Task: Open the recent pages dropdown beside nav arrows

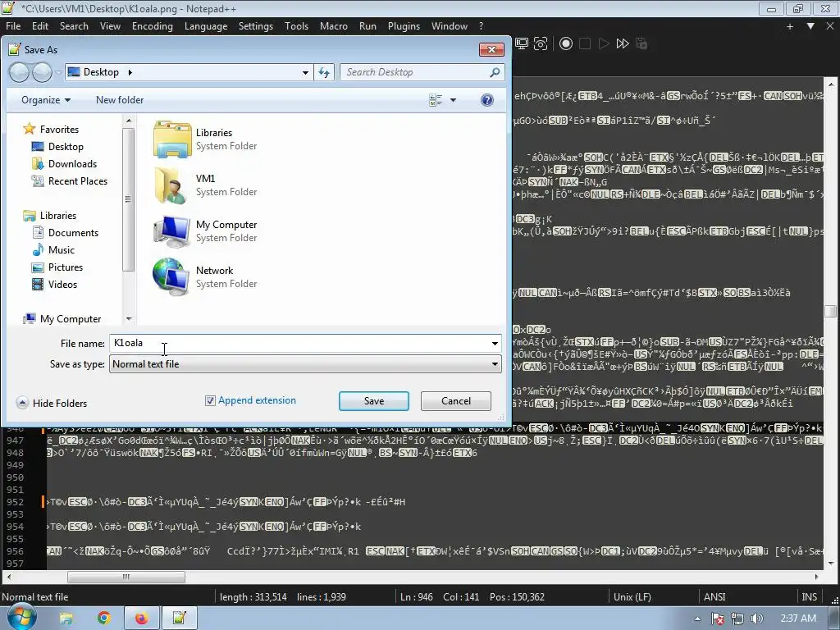Action: 58,72
